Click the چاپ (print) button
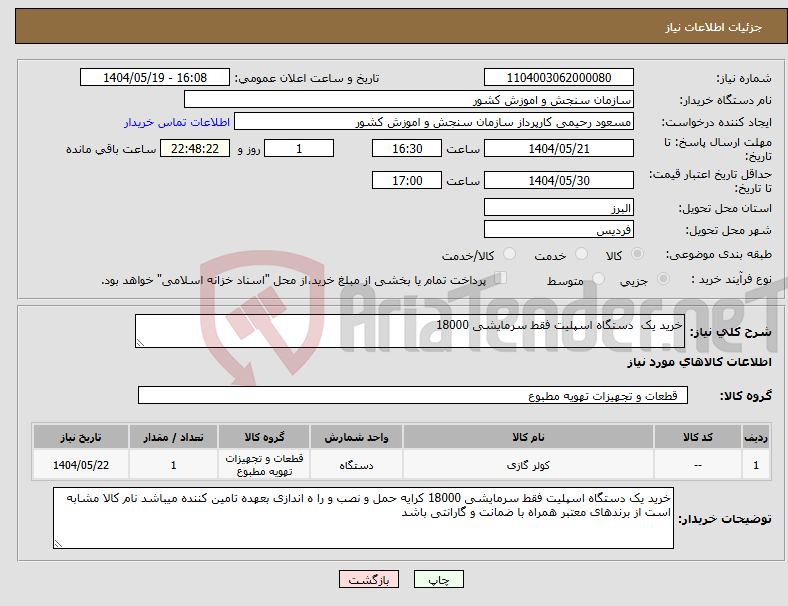This screenshot has height=606, width=788. coord(438,579)
